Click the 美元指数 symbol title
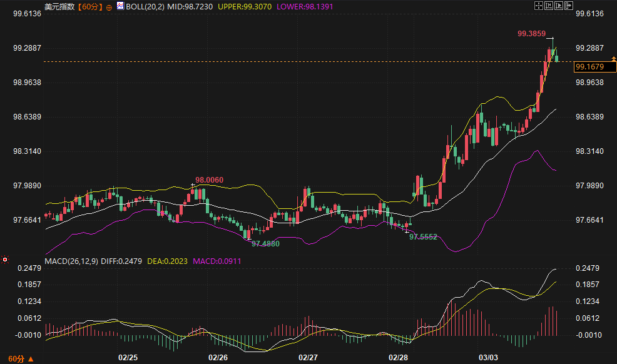The width and height of the screenshot is (617, 364). click(59, 7)
